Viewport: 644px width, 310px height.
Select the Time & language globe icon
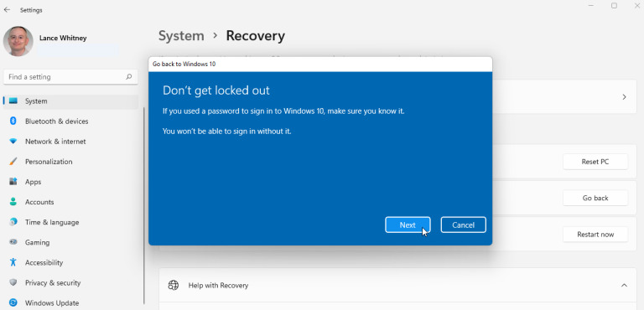[x=13, y=222]
